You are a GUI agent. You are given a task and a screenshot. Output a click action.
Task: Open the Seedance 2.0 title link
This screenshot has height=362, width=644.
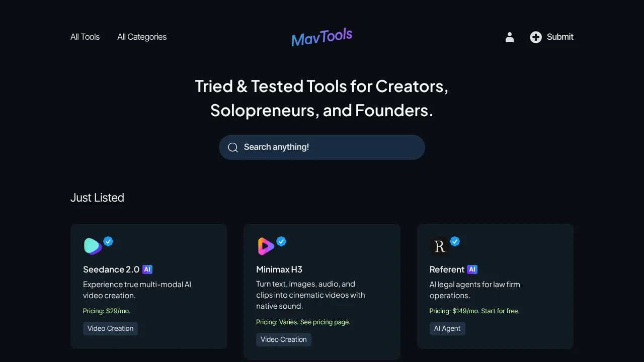[111, 269]
